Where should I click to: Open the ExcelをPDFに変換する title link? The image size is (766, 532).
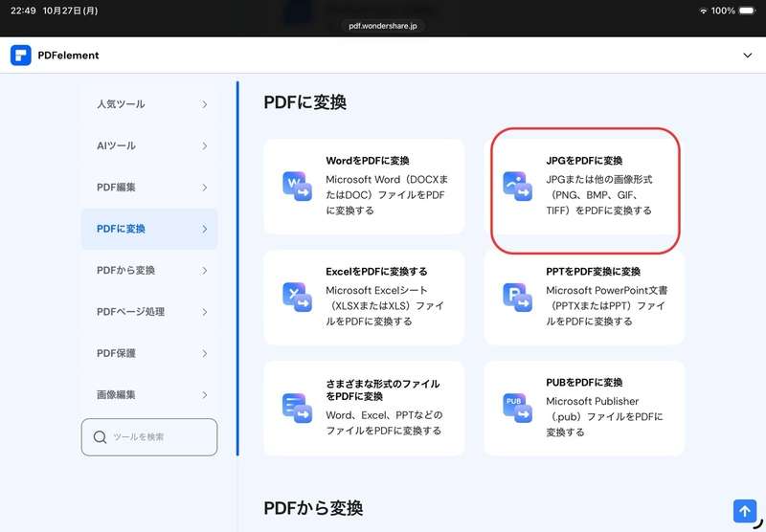pyautogui.click(x=376, y=272)
